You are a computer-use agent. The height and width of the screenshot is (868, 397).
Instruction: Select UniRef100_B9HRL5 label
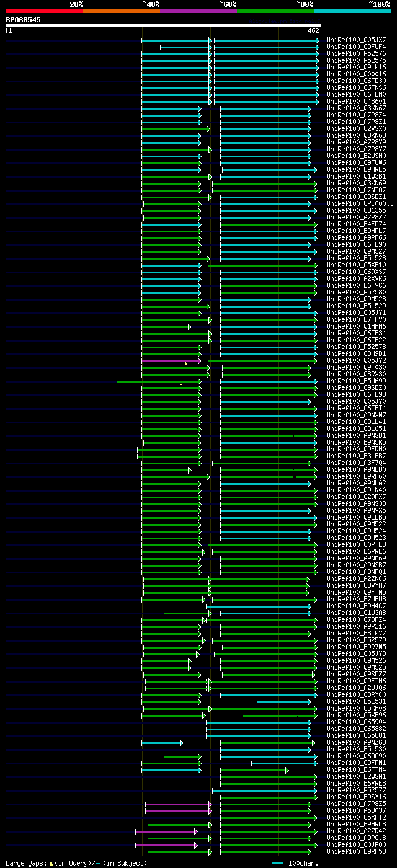coord(356,169)
